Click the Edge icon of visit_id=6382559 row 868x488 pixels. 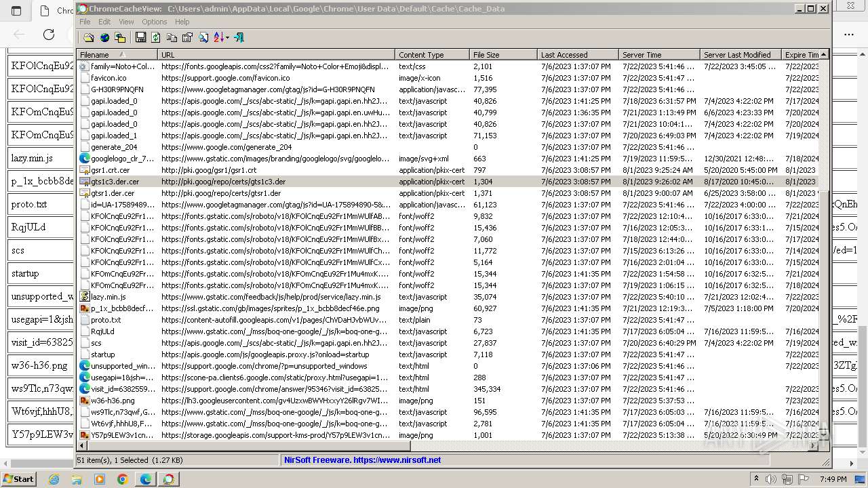tap(85, 389)
